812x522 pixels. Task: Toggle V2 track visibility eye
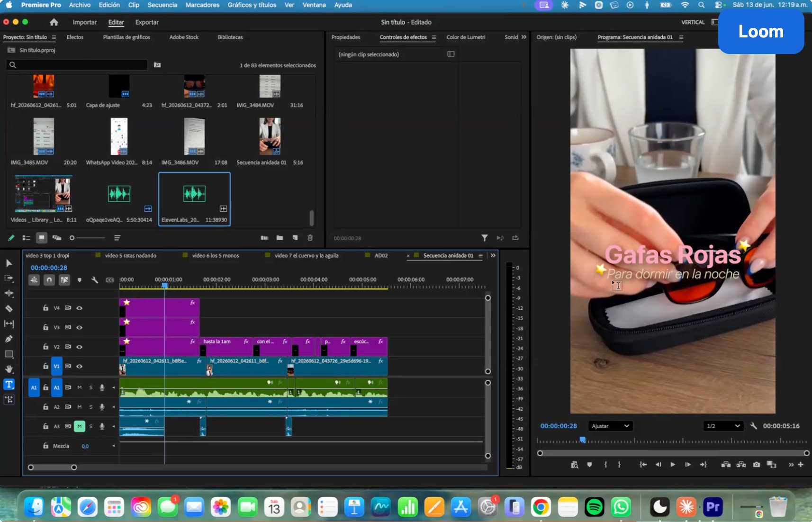80,347
